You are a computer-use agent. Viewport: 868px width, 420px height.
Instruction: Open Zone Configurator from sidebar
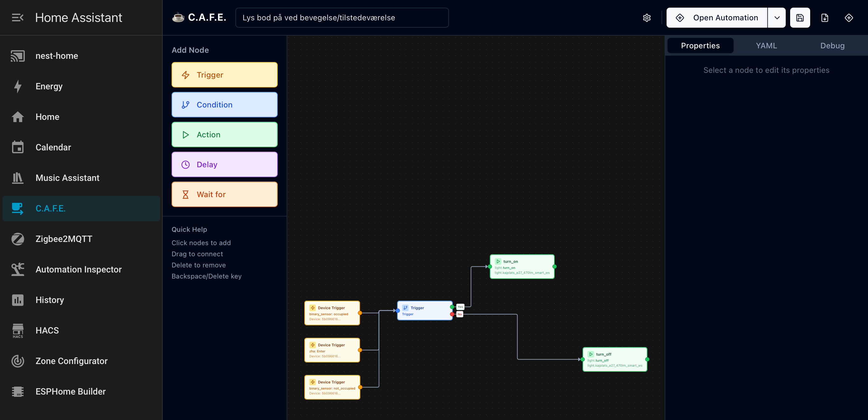(x=71, y=361)
